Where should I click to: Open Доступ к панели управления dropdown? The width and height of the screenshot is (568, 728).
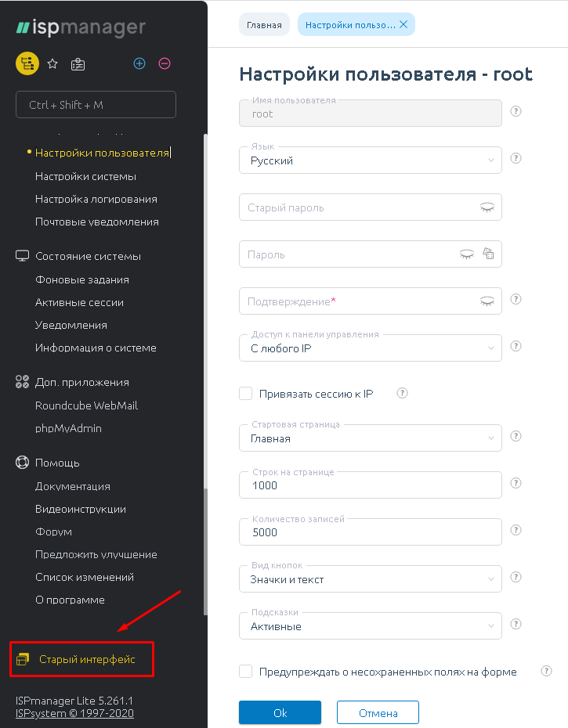point(371,348)
